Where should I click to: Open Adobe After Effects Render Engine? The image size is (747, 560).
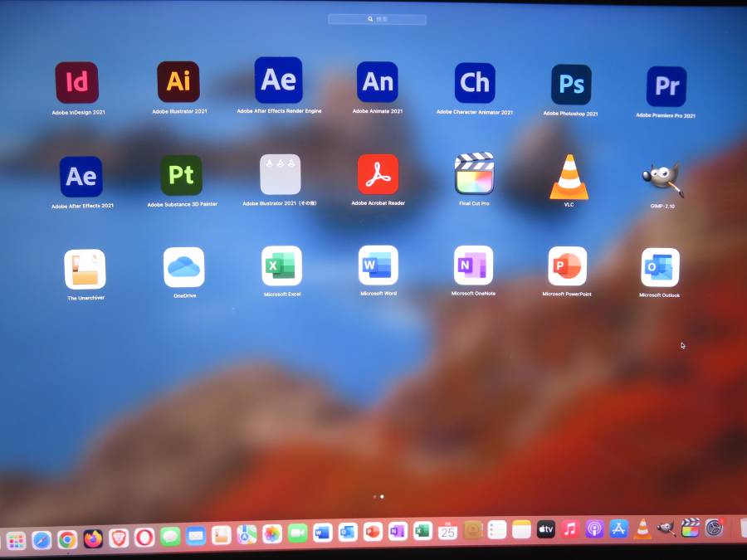(279, 80)
